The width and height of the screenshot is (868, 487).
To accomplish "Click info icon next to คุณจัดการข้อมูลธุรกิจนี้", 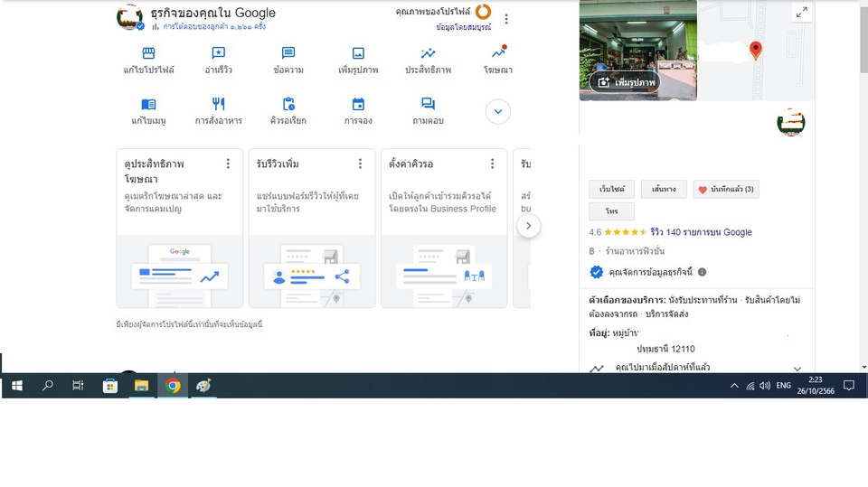I will coord(702,272).
